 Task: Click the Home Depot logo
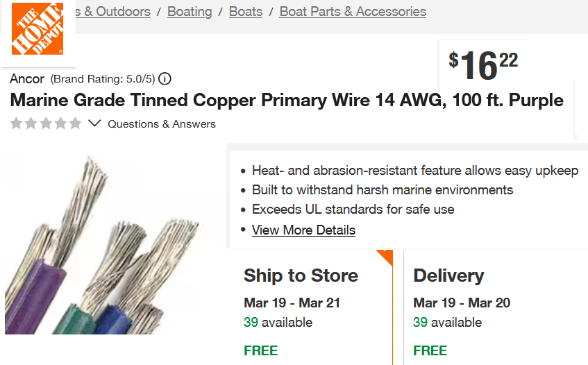[x=37, y=28]
